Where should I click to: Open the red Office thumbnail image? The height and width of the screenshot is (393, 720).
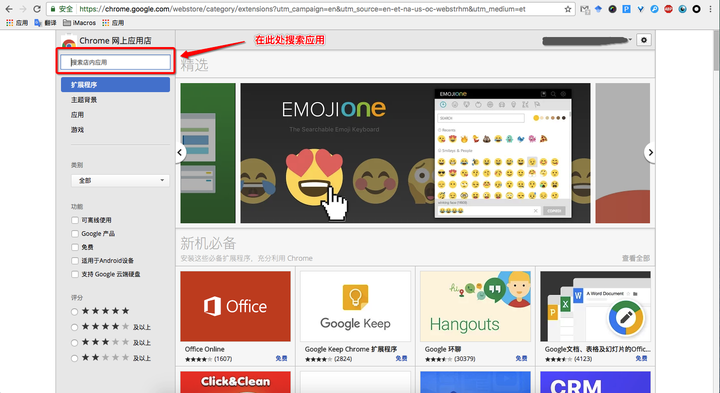[x=235, y=306]
